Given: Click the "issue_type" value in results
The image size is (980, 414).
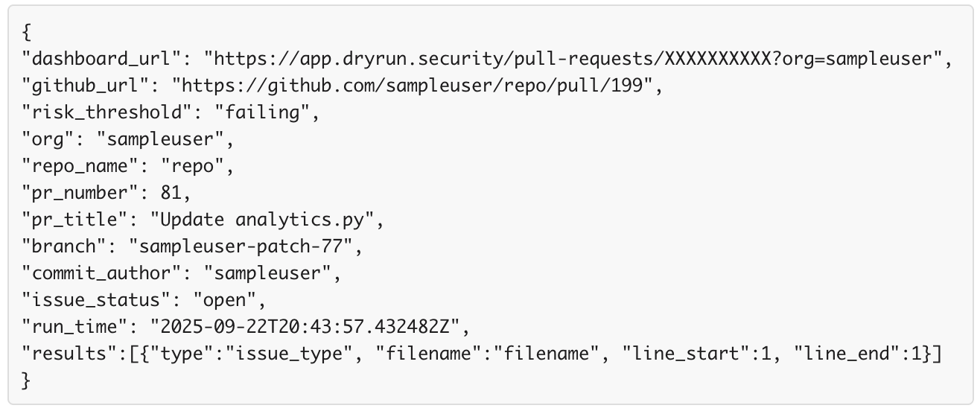Looking at the screenshot, I should [293, 354].
